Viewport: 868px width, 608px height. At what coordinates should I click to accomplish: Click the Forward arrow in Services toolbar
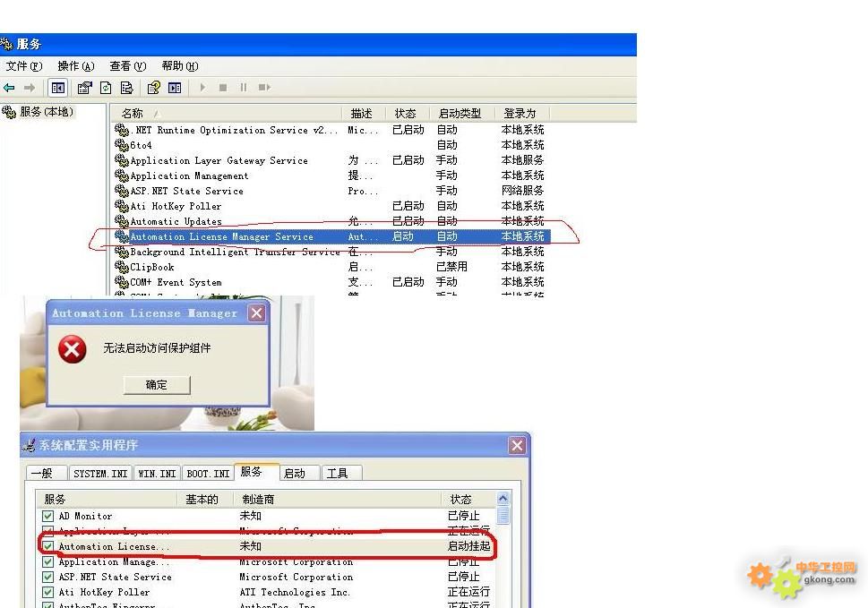(x=30, y=88)
